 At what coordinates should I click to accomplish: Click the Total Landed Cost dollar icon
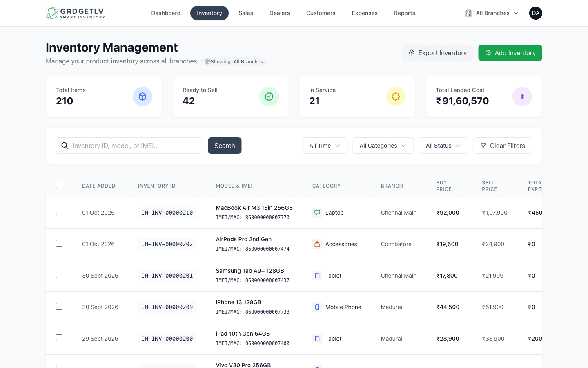tap(522, 96)
